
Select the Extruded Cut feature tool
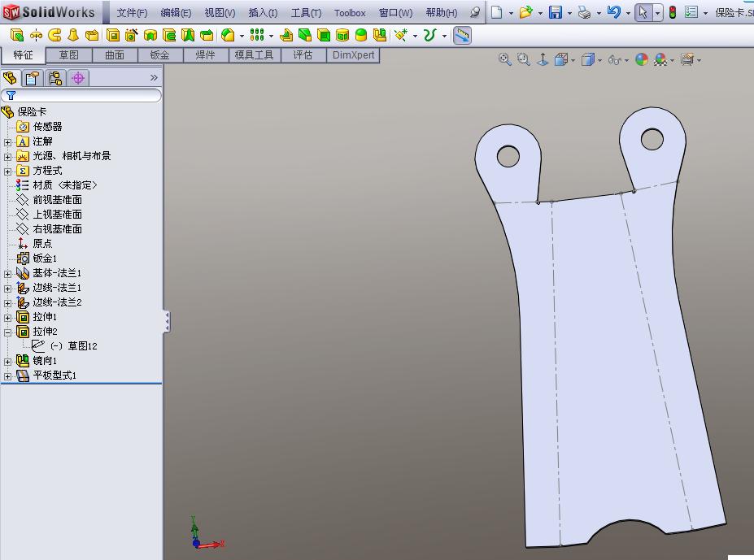click(113, 35)
